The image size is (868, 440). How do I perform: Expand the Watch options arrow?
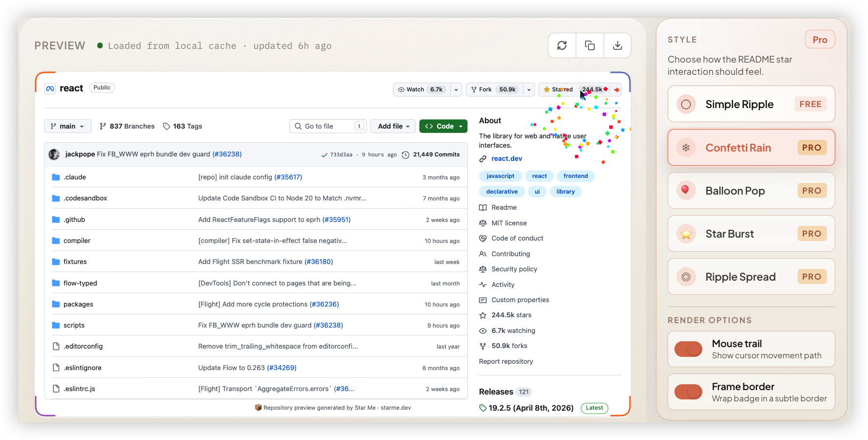tap(456, 90)
